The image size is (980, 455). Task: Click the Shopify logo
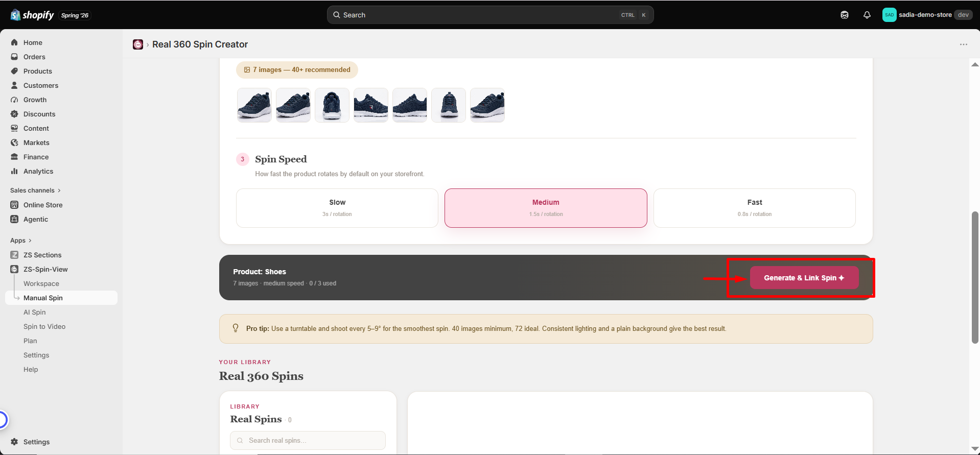[x=32, y=15]
